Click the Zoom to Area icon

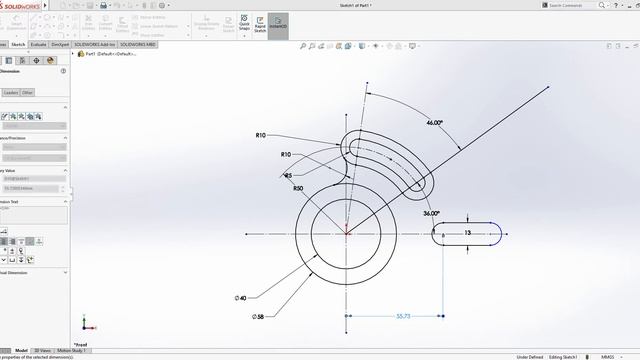coord(312,46)
